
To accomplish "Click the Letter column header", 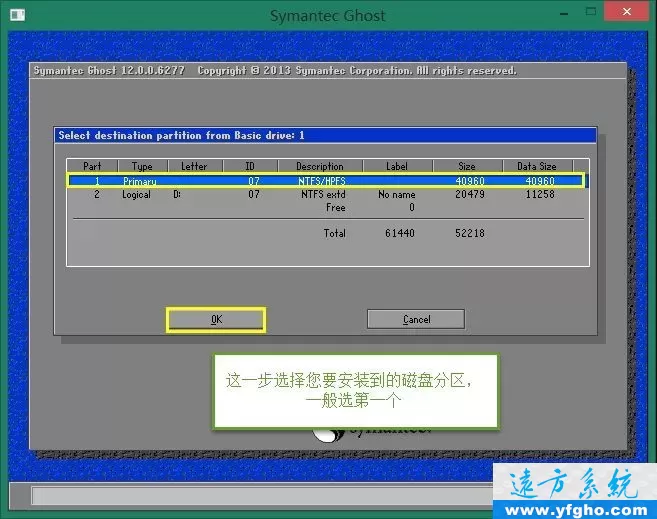I will pyautogui.click(x=194, y=166).
